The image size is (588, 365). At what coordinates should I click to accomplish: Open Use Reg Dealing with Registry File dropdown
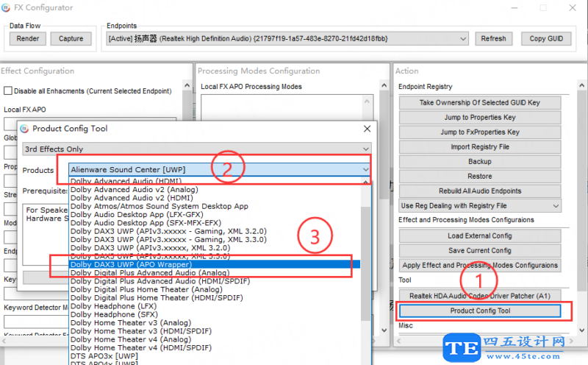(555, 206)
